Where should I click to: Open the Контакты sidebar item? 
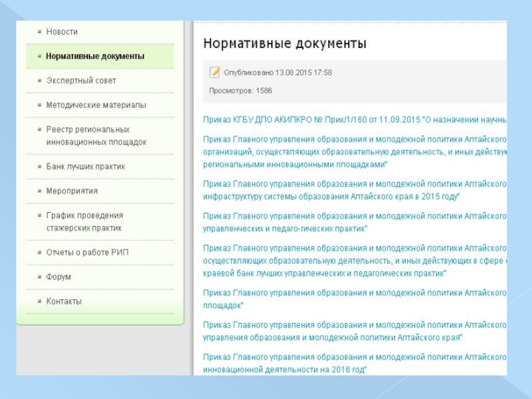pyautogui.click(x=64, y=301)
